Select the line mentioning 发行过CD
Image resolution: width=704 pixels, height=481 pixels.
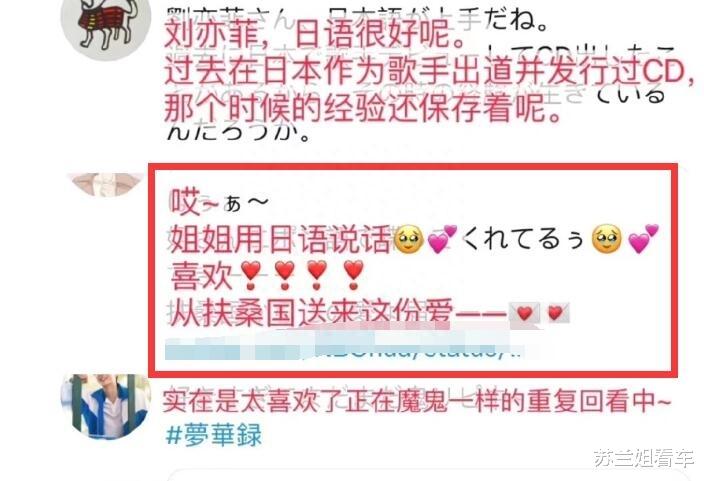[429, 71]
